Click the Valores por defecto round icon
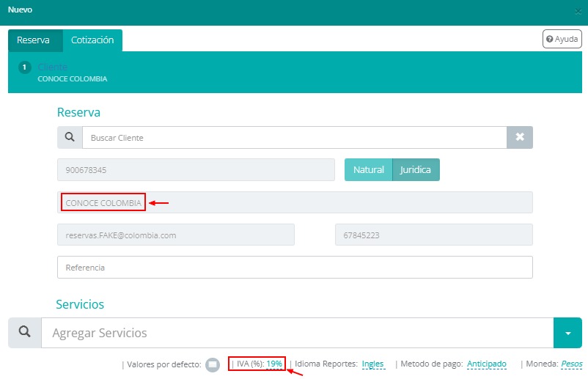Screen dimensions: 588x379 [212, 364]
